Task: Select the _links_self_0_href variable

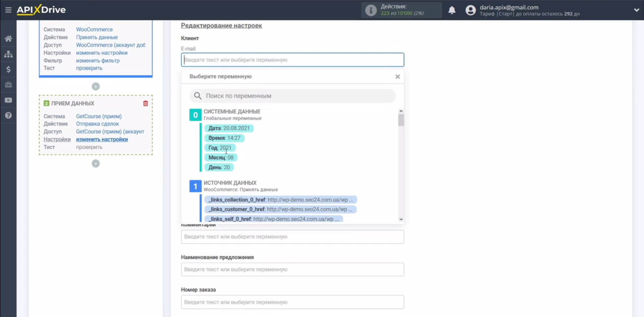Action: click(273, 219)
